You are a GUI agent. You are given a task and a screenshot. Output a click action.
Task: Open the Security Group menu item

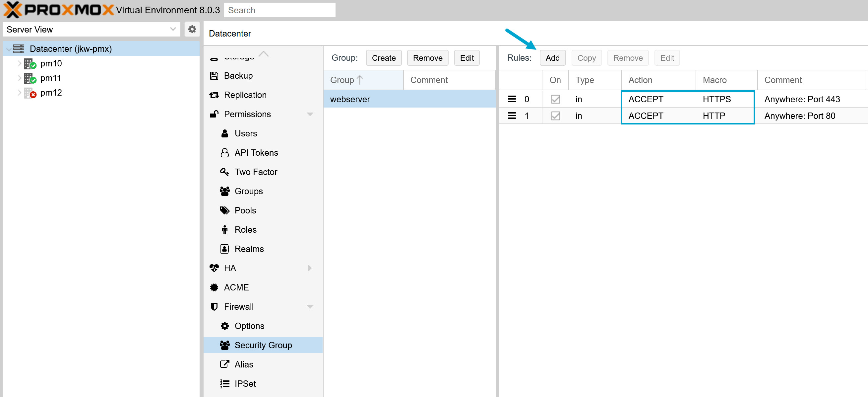[263, 345]
